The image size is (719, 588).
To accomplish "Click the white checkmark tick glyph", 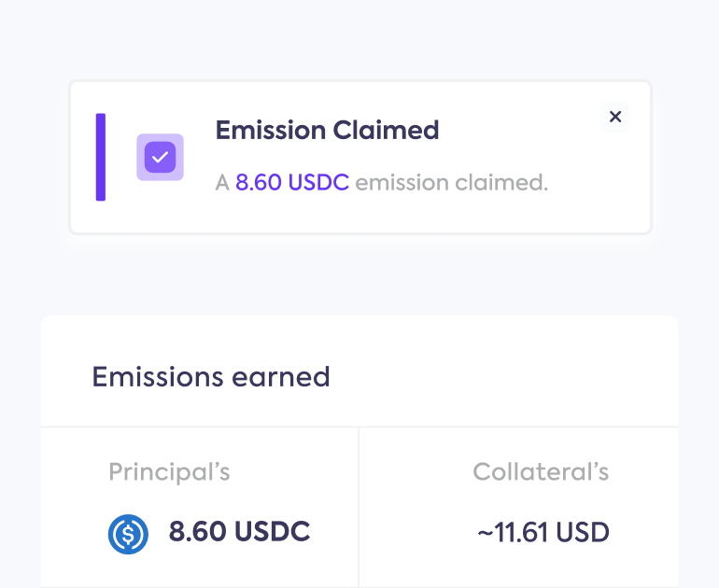I will point(160,157).
